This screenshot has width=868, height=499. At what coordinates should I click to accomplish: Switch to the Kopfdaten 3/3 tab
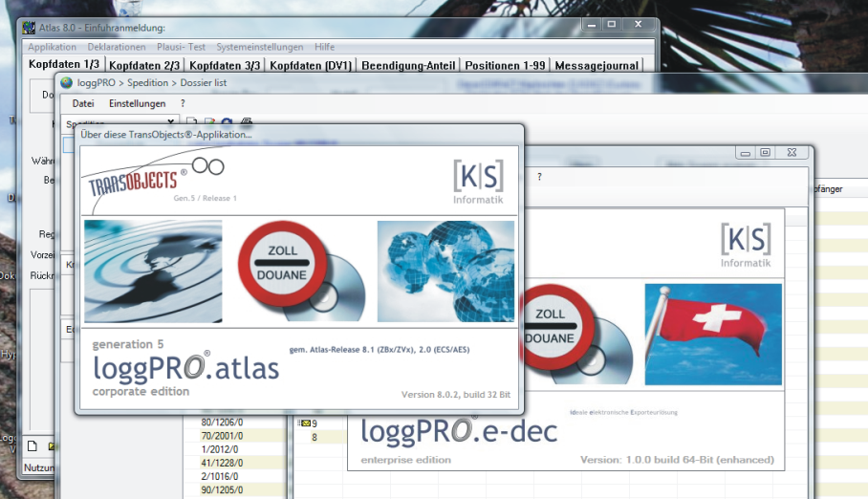pos(225,65)
